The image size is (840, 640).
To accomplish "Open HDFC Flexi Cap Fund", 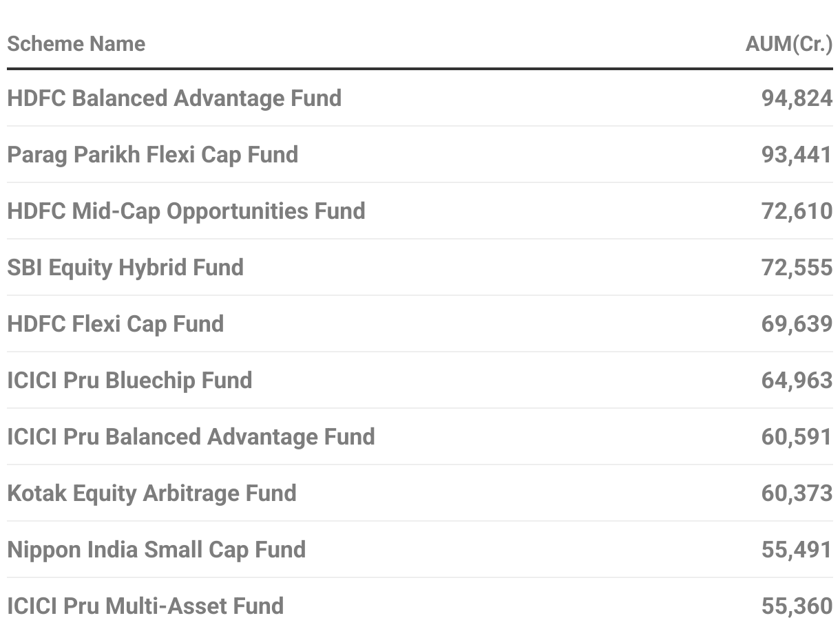I will (115, 324).
